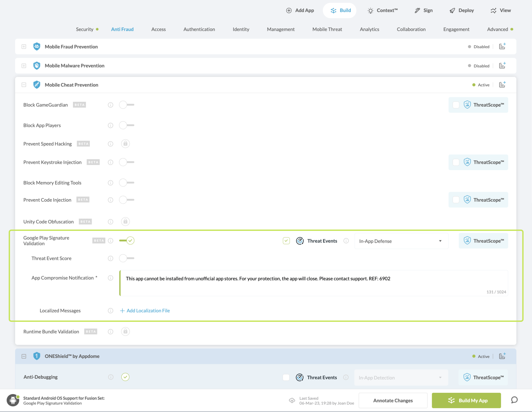Click the annotate icon on the ONEShield row

click(x=502, y=356)
